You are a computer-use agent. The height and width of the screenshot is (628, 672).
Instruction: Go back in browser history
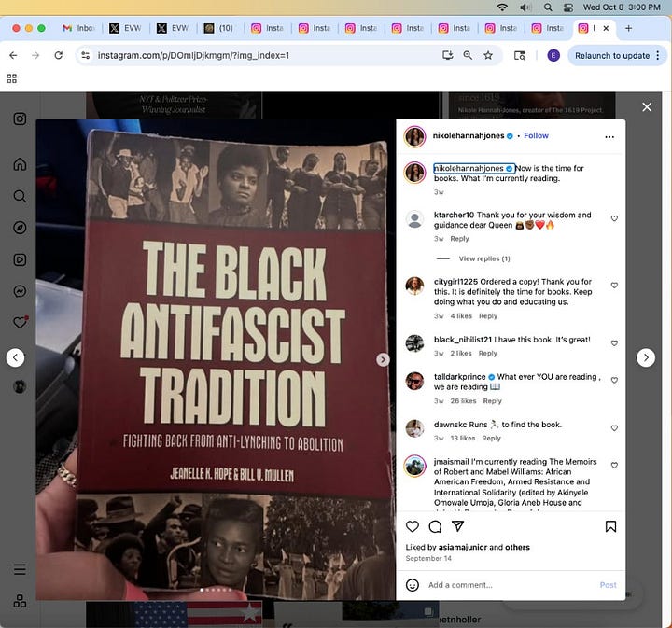(13, 55)
